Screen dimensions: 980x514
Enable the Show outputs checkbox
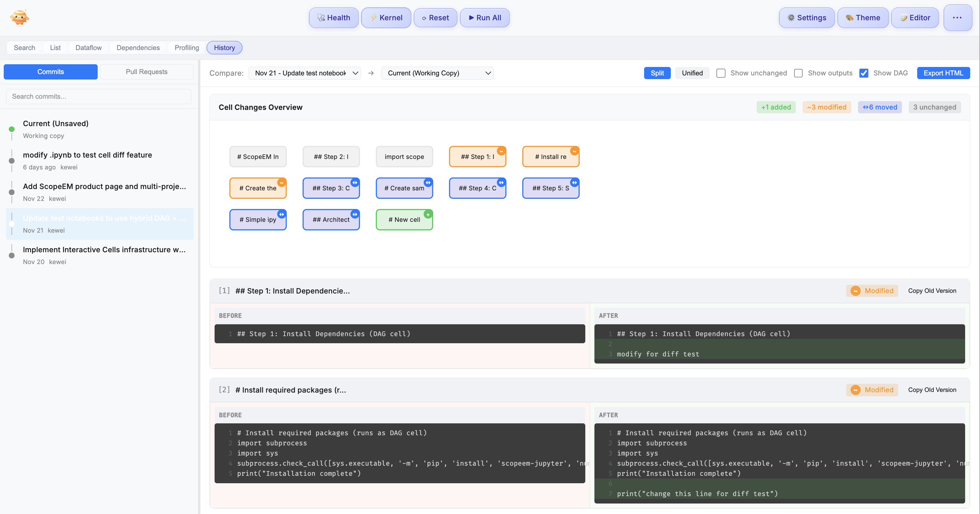click(798, 73)
